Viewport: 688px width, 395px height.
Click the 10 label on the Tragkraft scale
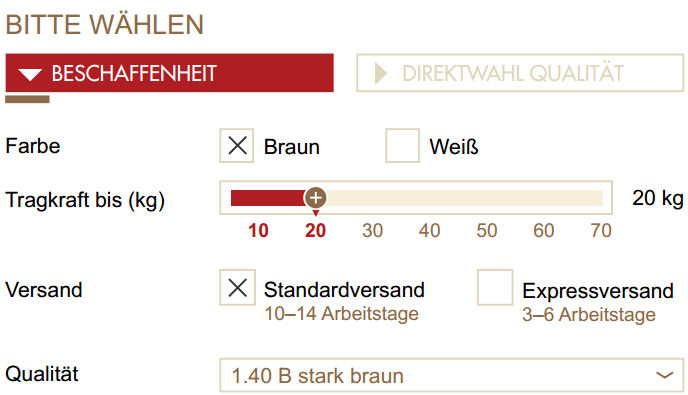258,231
